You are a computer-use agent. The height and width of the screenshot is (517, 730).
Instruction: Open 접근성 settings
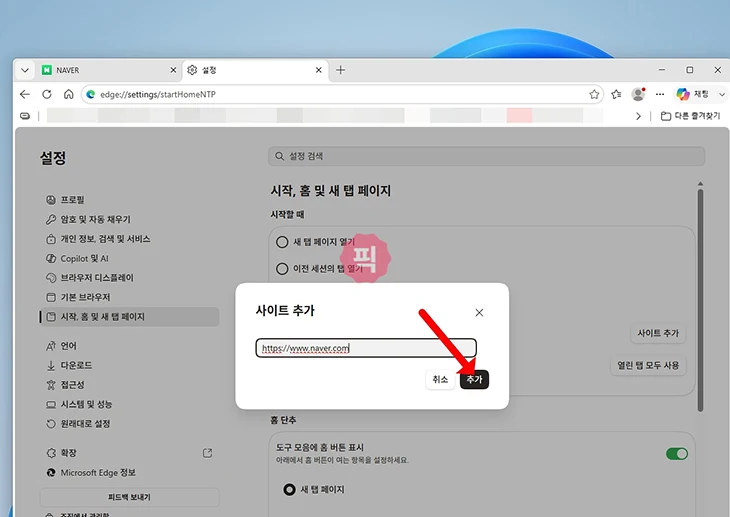coord(129,385)
